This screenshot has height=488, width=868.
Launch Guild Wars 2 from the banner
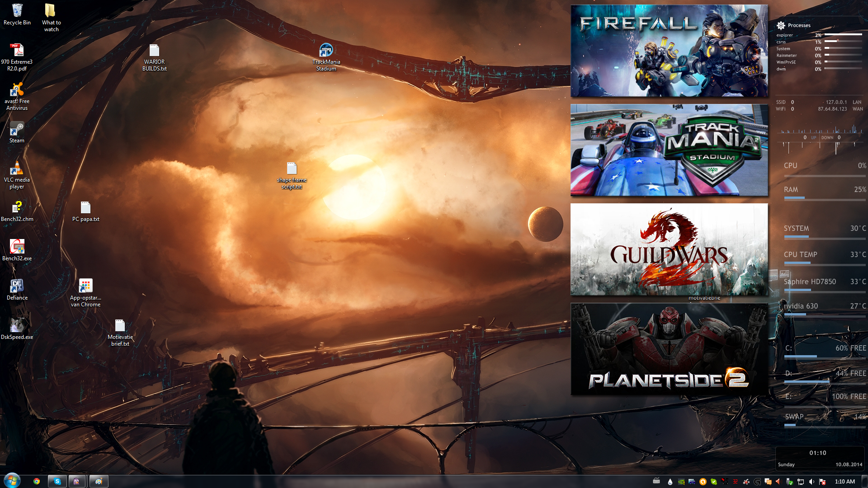669,249
